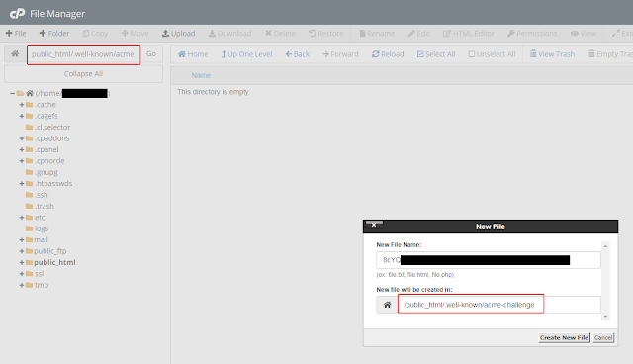Expand the public_html folder node
Screen dimensions: 633x364
(22, 263)
